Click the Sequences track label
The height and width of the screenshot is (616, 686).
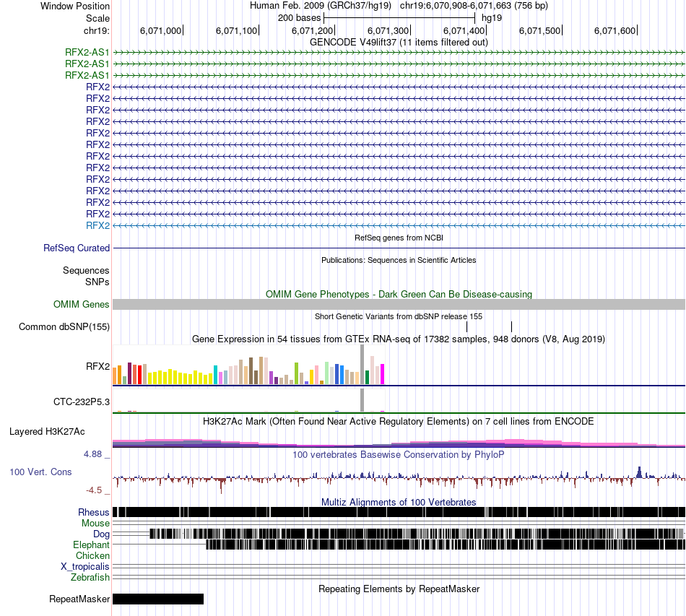[86, 270]
